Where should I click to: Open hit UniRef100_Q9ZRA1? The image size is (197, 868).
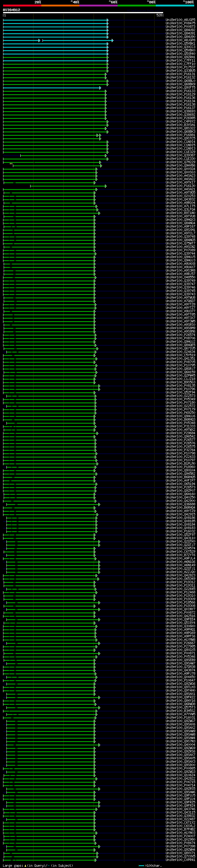(180, 57)
